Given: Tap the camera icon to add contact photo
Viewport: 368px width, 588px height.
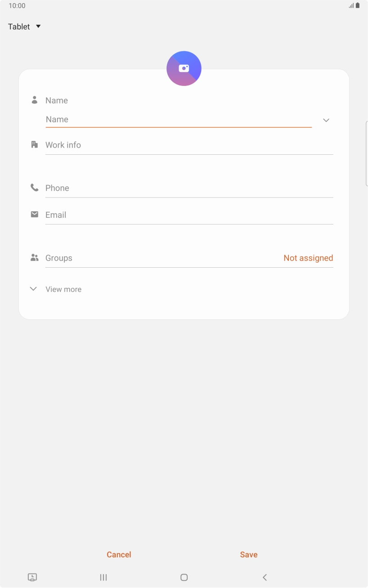Looking at the screenshot, I should [184, 68].
